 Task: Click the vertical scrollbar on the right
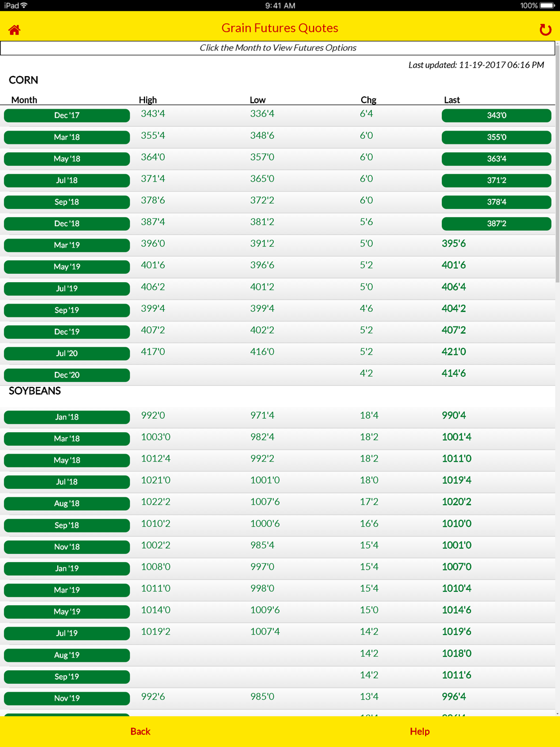[557, 168]
